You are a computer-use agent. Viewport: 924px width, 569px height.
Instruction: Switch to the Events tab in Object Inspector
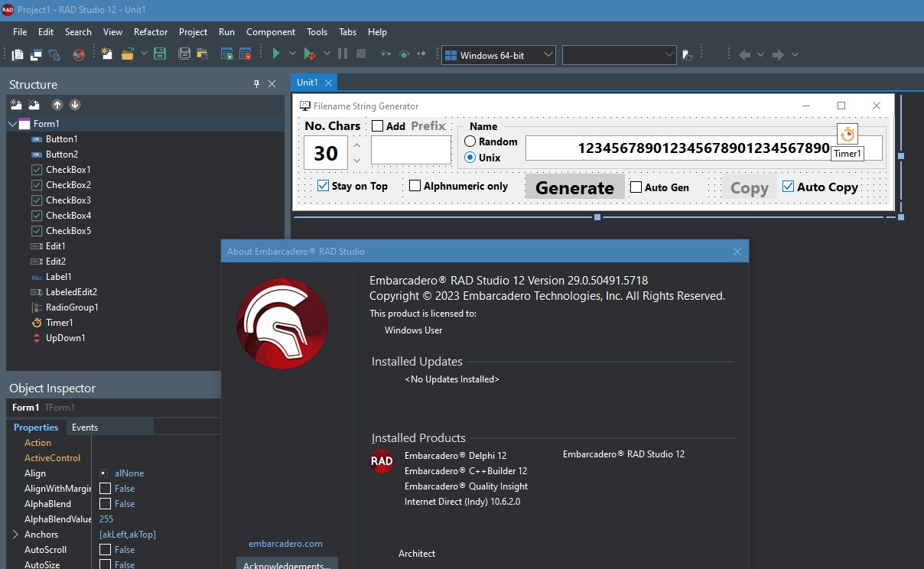click(x=85, y=428)
